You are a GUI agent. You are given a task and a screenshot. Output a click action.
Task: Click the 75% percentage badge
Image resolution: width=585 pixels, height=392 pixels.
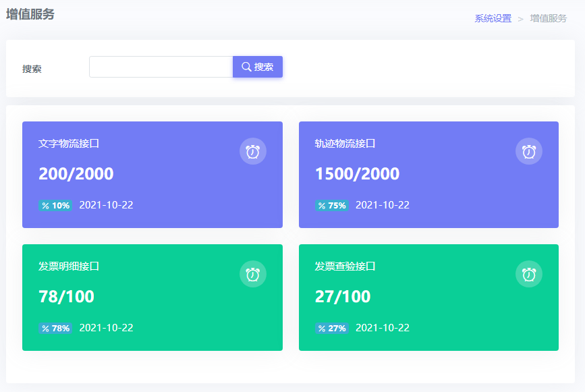(x=332, y=206)
